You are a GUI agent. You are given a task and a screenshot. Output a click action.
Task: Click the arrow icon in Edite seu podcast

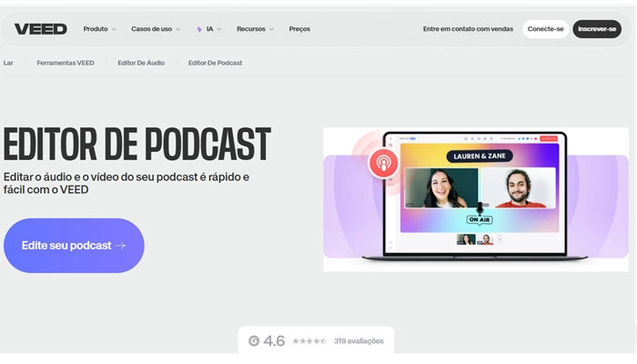tap(121, 246)
